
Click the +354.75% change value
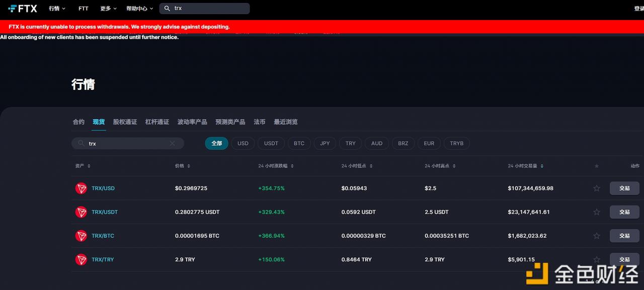(x=271, y=188)
